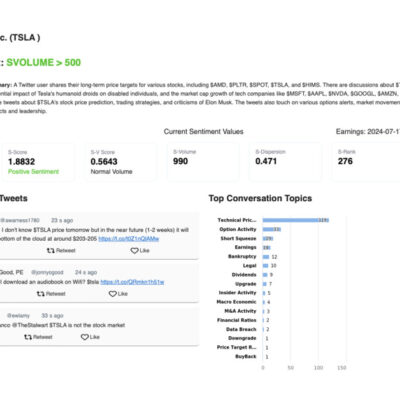The width and height of the screenshot is (400, 400).
Task: Retweet the tweet posted 23 s ago
Action: [61, 251]
